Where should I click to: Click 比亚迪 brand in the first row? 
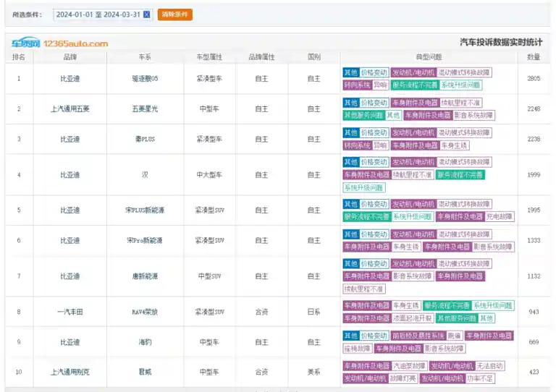coord(69,79)
